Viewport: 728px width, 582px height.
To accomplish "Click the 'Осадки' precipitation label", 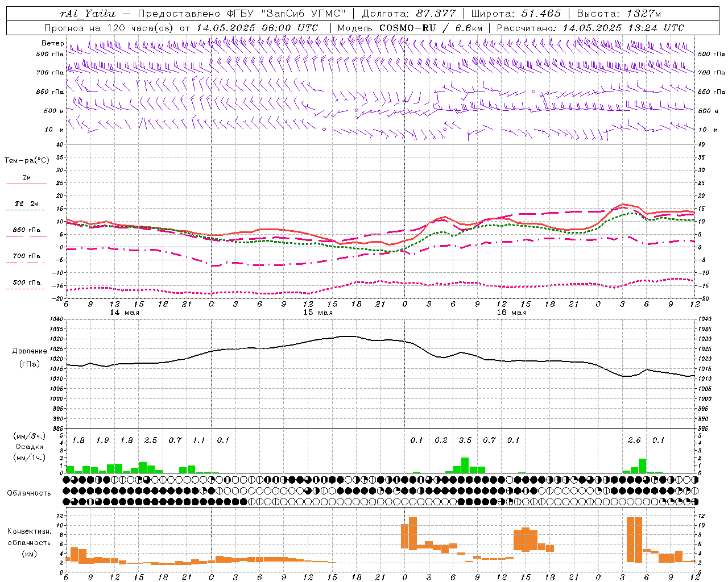I will click(x=30, y=447).
